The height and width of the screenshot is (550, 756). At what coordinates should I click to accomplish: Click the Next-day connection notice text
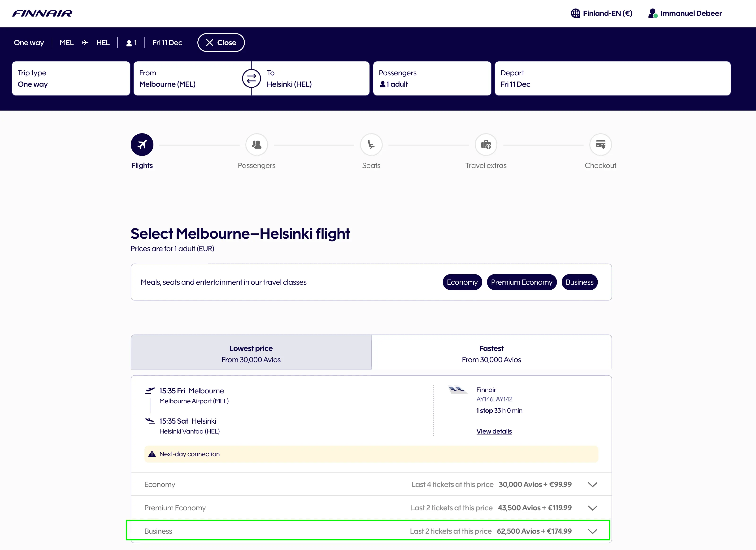pos(190,454)
